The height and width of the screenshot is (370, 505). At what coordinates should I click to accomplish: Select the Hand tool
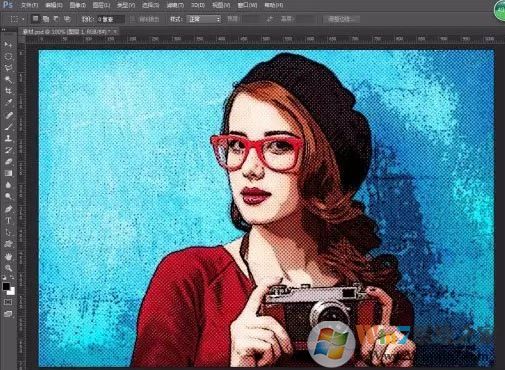pos(8,257)
